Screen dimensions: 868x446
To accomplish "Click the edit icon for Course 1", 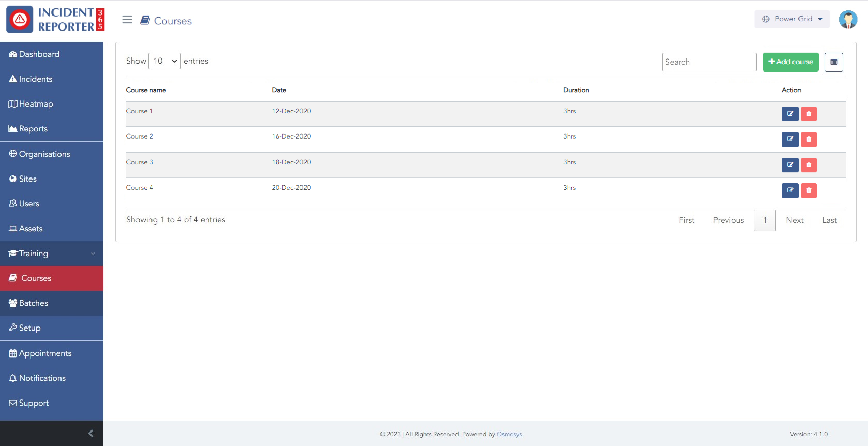I will click(790, 114).
